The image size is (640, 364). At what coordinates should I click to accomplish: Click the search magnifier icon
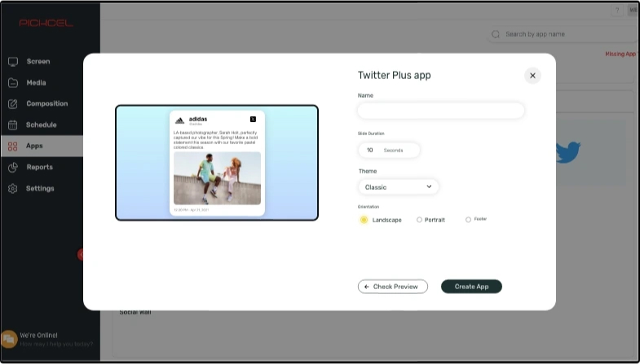pos(496,34)
